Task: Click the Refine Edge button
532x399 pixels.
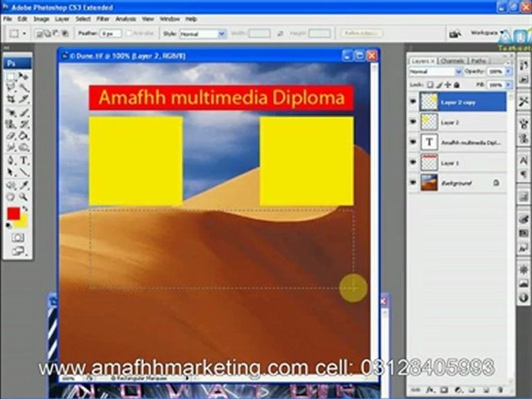Action: (x=361, y=33)
